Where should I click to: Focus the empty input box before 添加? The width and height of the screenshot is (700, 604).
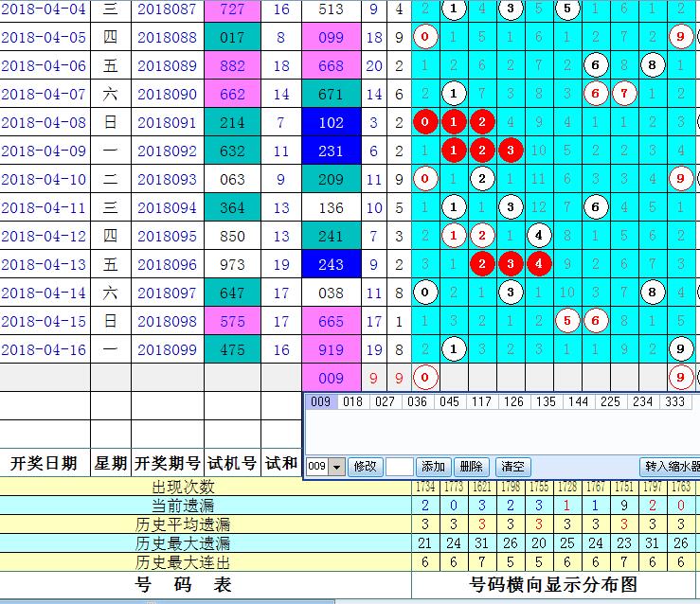pos(400,467)
